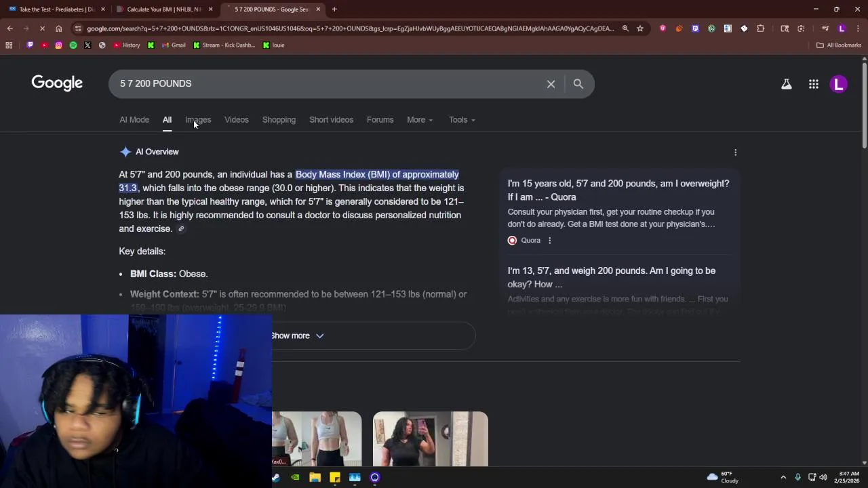Screen dimensions: 868x488
Task: Switch to Forums results tab
Action: 380,120
